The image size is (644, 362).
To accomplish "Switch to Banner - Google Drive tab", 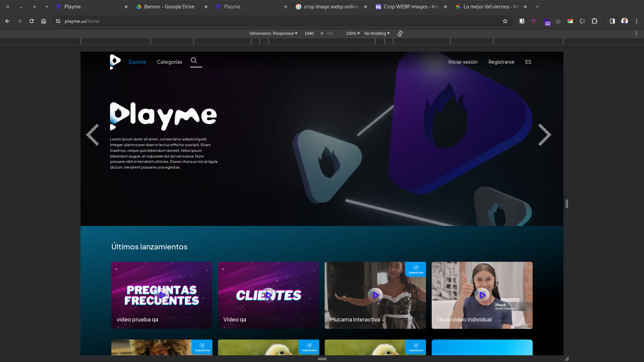I will point(169,7).
